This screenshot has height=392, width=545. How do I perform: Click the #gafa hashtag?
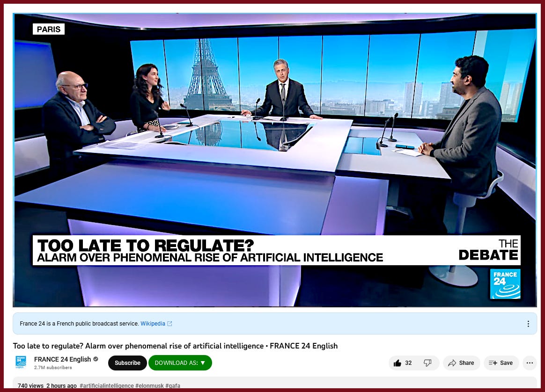[173, 386]
